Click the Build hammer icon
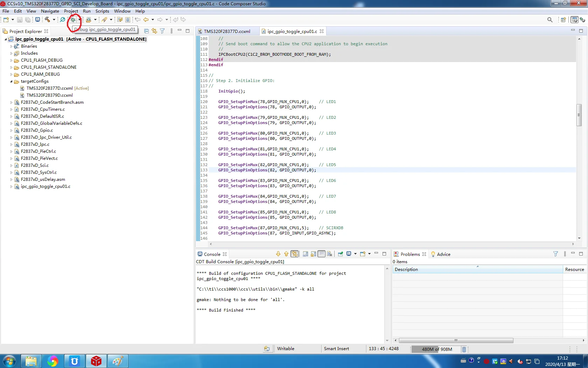Image resolution: width=588 pixels, height=368 pixels. 47,20
